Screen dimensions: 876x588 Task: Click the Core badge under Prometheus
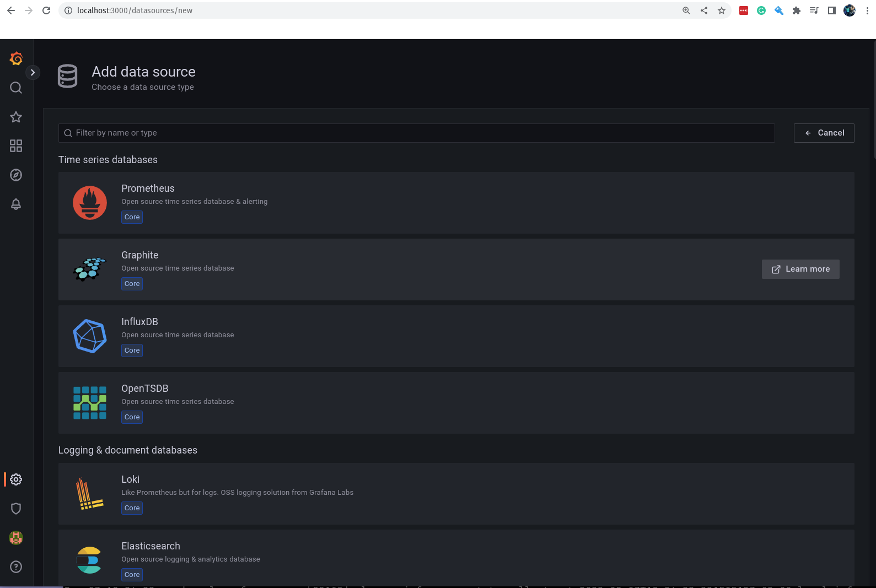click(132, 217)
